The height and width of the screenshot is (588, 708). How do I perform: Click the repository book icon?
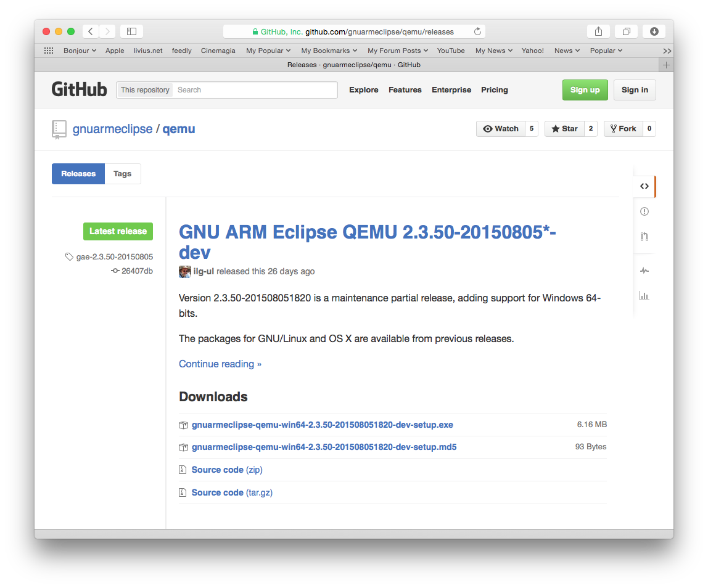(59, 129)
